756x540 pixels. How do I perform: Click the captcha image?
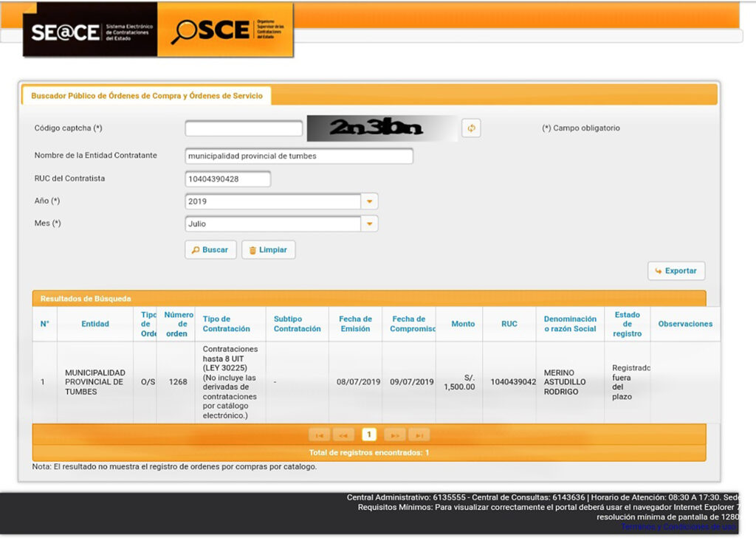[x=382, y=128]
